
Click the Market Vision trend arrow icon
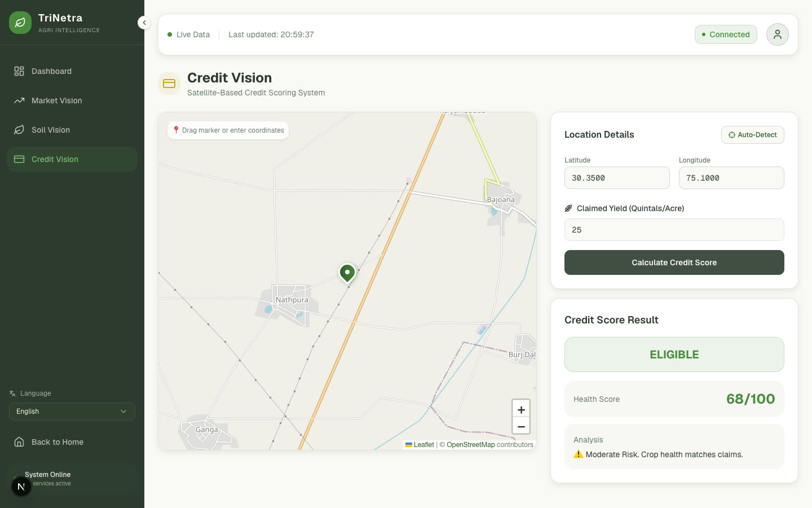tap(19, 100)
